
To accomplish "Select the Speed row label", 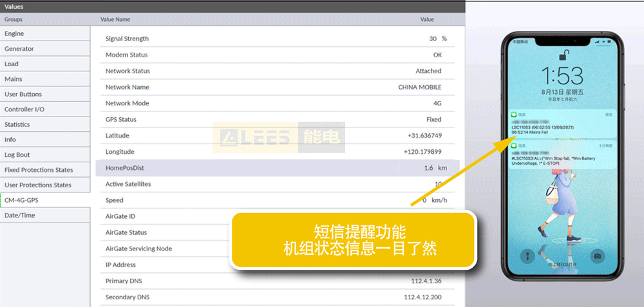I will click(x=114, y=200).
